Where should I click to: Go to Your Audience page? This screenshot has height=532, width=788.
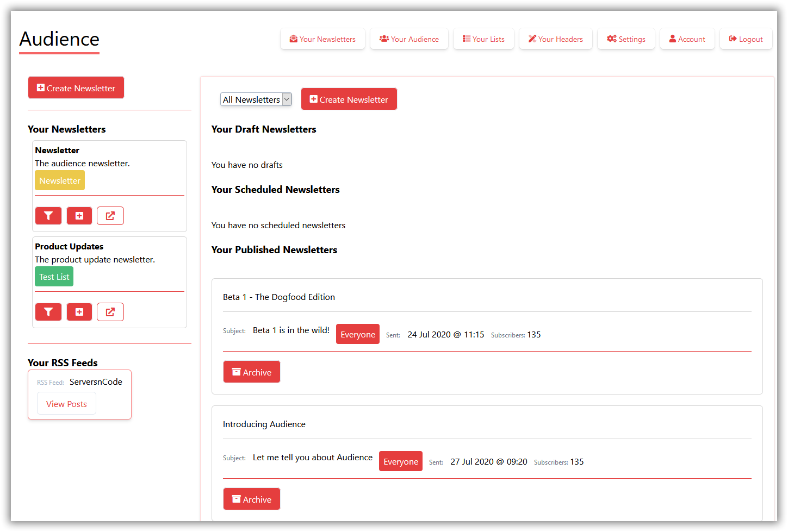pos(409,39)
